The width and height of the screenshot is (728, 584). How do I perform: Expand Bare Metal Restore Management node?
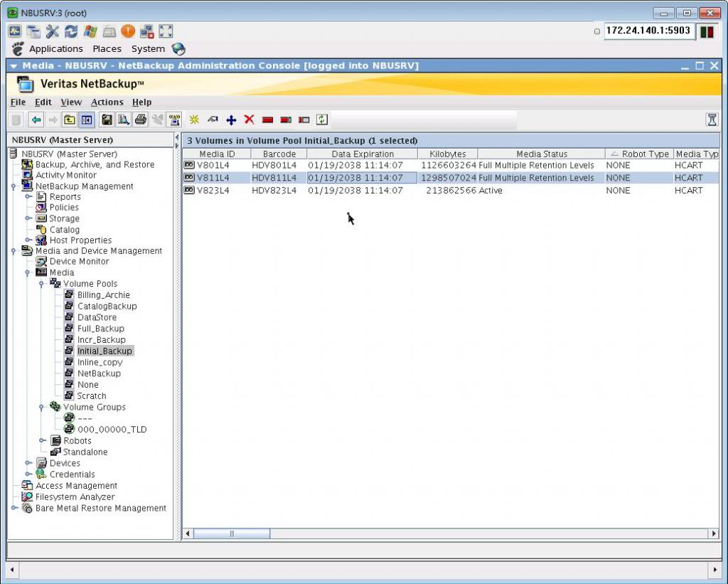click(x=14, y=508)
